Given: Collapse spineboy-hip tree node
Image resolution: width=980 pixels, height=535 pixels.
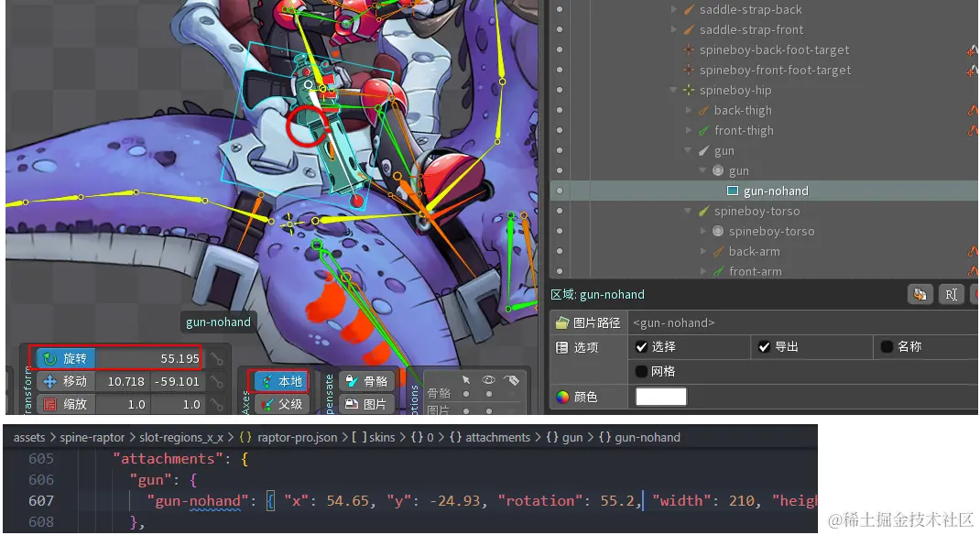Looking at the screenshot, I should [674, 90].
